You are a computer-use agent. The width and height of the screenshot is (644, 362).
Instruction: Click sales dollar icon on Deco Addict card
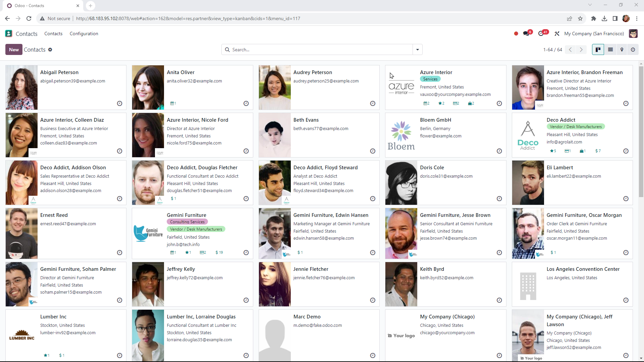click(598, 151)
